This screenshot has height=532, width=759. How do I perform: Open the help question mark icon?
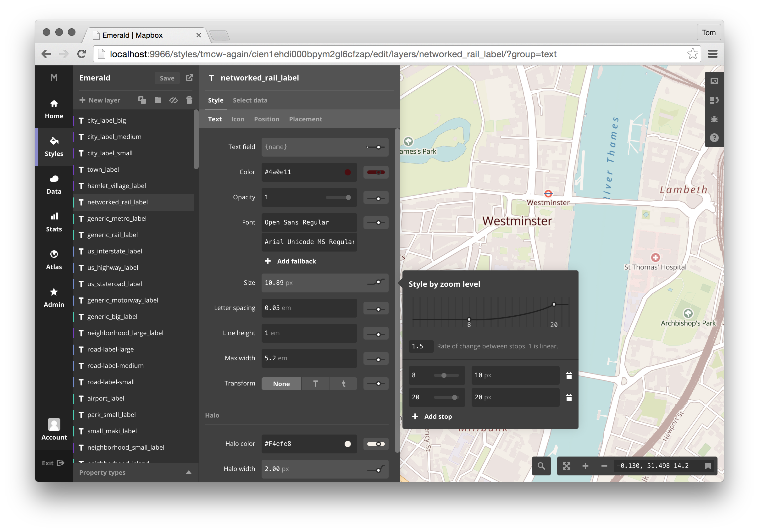tap(714, 137)
